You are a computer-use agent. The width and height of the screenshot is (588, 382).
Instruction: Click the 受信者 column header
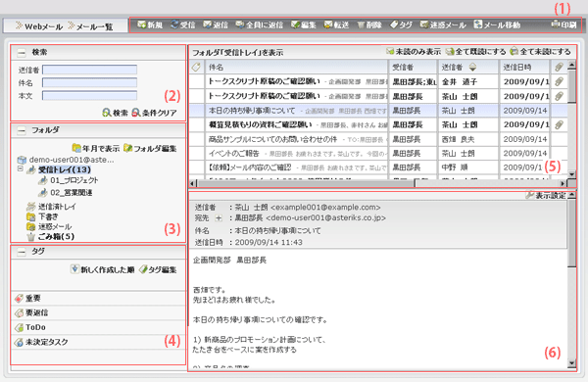point(413,68)
